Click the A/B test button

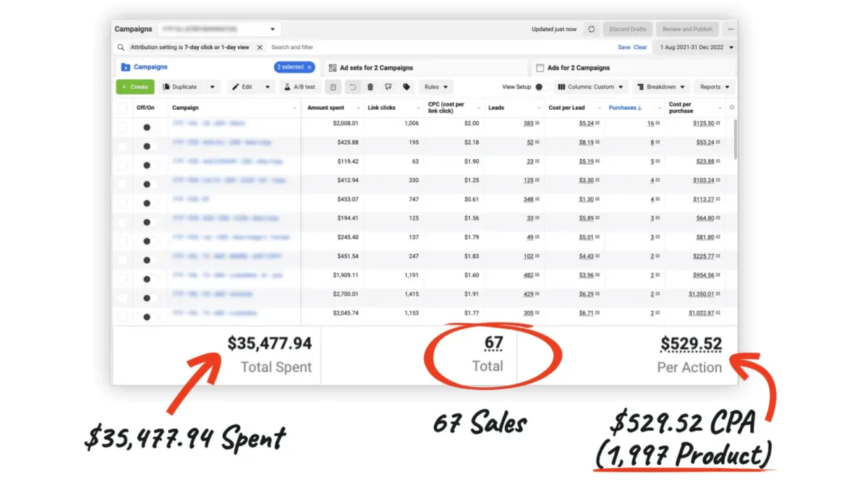point(299,87)
